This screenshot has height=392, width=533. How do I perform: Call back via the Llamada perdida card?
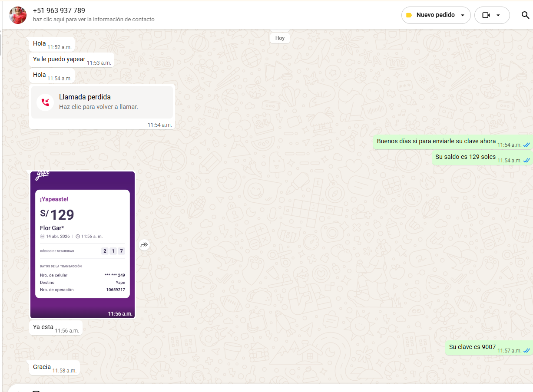pyautogui.click(x=102, y=102)
